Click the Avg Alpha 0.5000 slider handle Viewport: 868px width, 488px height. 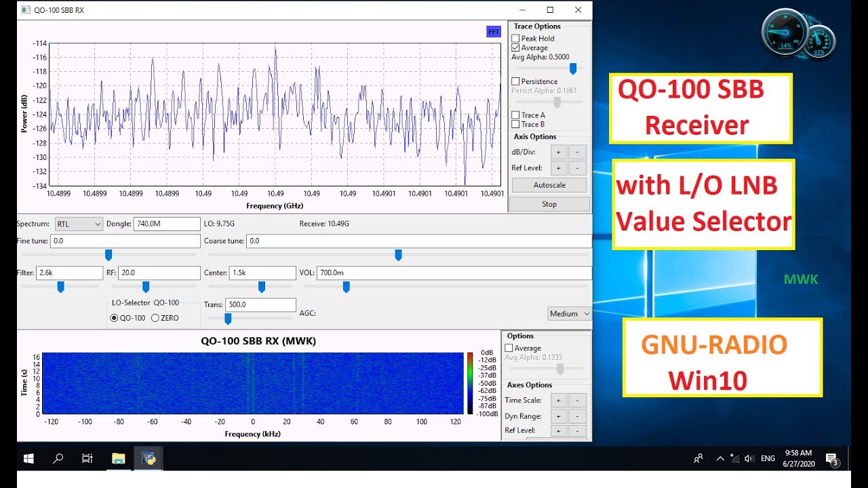573,68
